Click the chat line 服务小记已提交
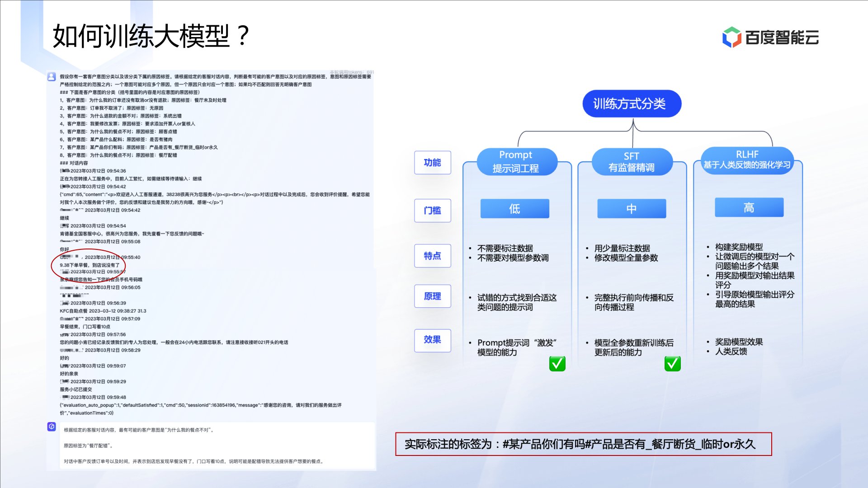Image resolution: width=868 pixels, height=488 pixels. (x=76, y=389)
